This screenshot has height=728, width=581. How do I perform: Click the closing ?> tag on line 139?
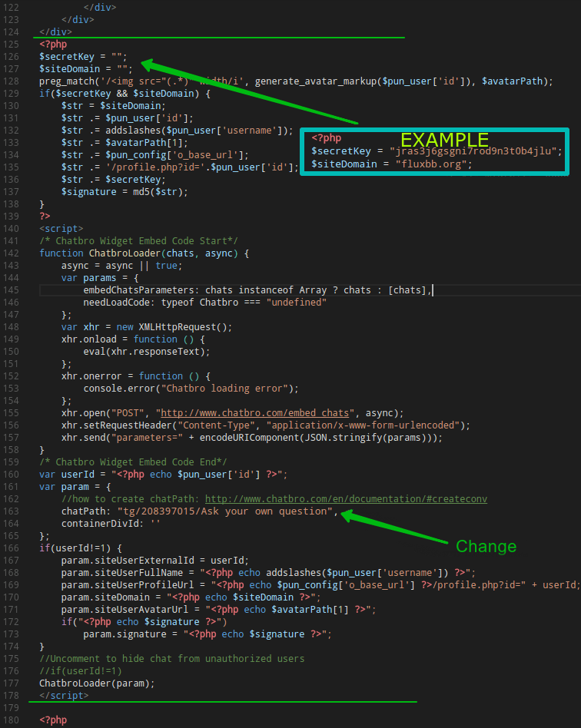pos(45,217)
